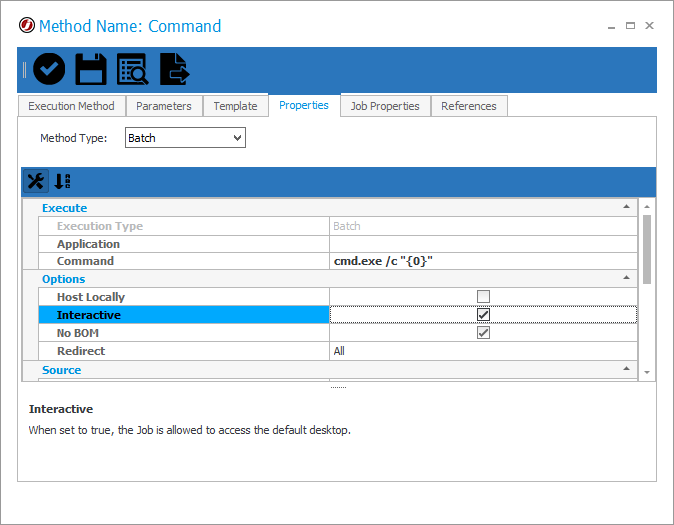
Task: Open the Job Properties tab
Action: [x=385, y=106]
